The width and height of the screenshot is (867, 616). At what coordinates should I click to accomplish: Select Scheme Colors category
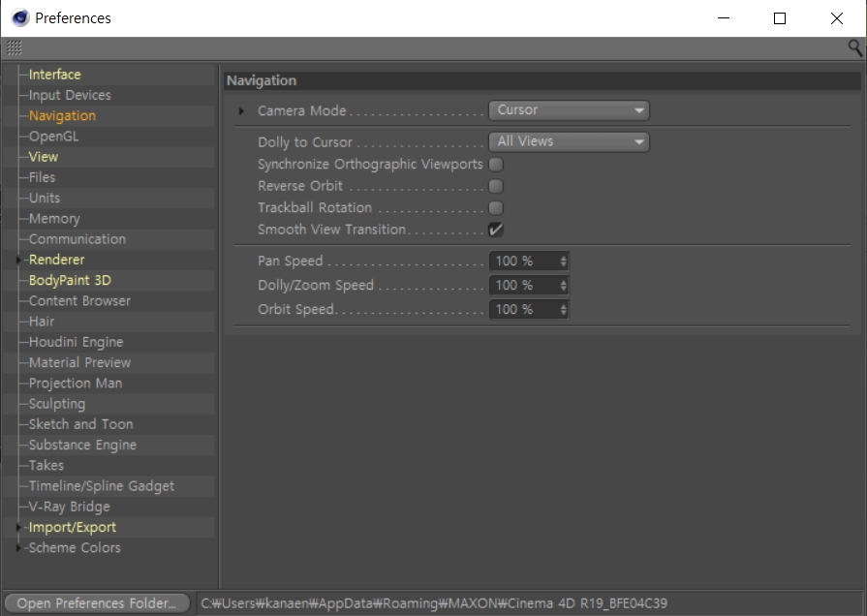pos(75,548)
